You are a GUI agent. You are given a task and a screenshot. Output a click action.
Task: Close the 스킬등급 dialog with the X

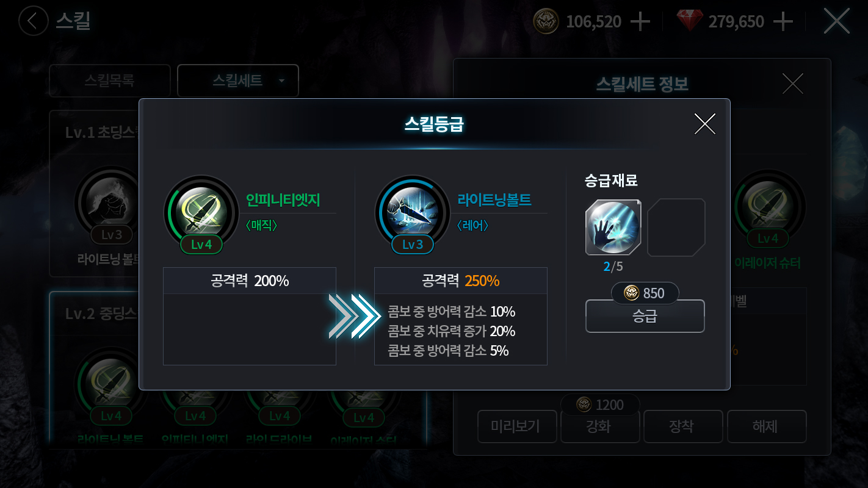click(x=704, y=124)
